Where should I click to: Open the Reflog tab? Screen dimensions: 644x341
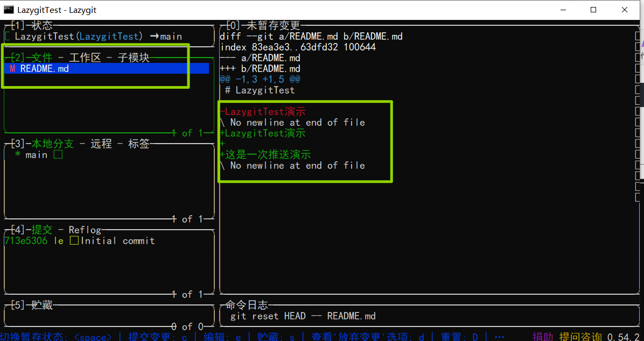85,229
